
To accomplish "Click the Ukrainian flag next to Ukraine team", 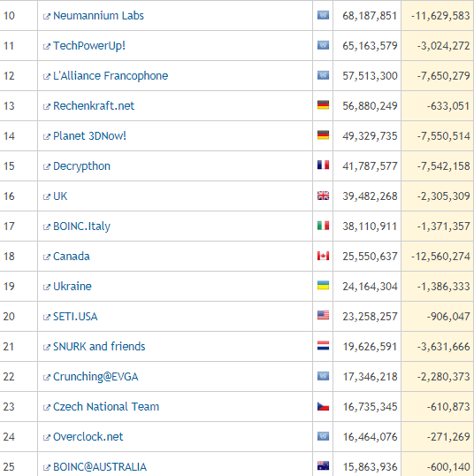I will coord(323,286).
